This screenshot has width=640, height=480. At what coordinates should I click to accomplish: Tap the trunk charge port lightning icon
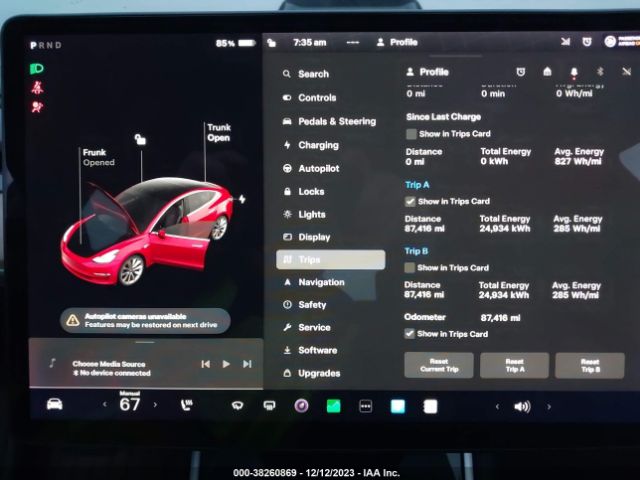coord(241,198)
